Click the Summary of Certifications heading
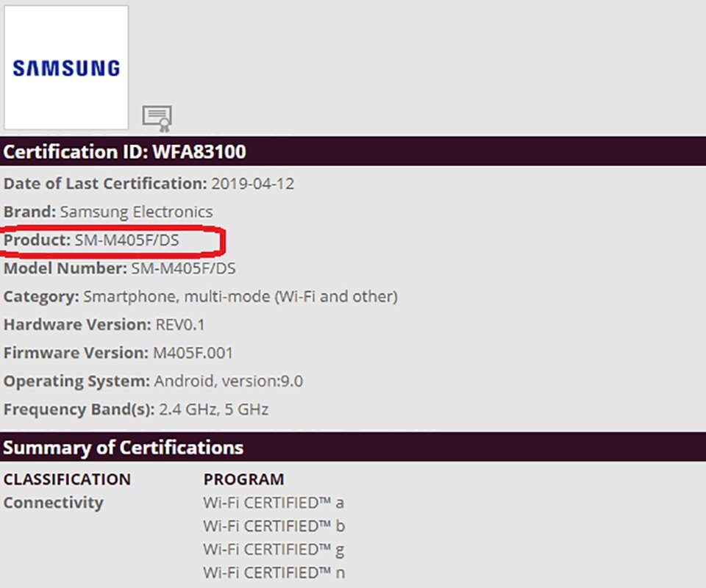This screenshot has height=588, width=706. click(123, 447)
